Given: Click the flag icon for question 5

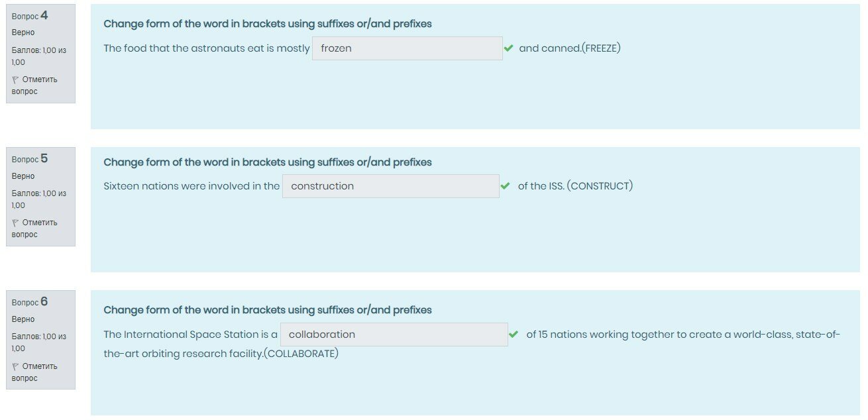Looking at the screenshot, I should coord(15,223).
